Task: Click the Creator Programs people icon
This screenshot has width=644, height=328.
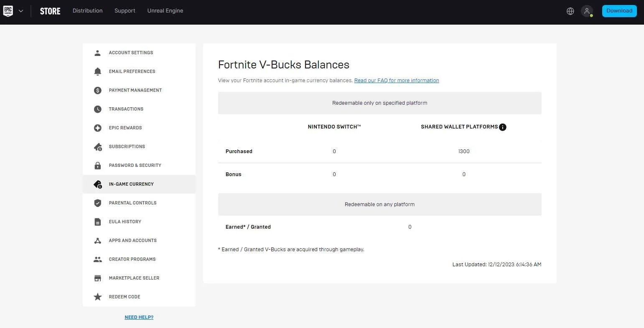Action: [98, 260]
